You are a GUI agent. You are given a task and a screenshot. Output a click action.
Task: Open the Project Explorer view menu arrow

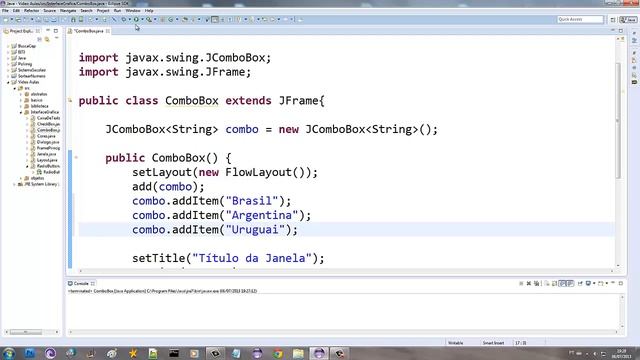point(56,38)
